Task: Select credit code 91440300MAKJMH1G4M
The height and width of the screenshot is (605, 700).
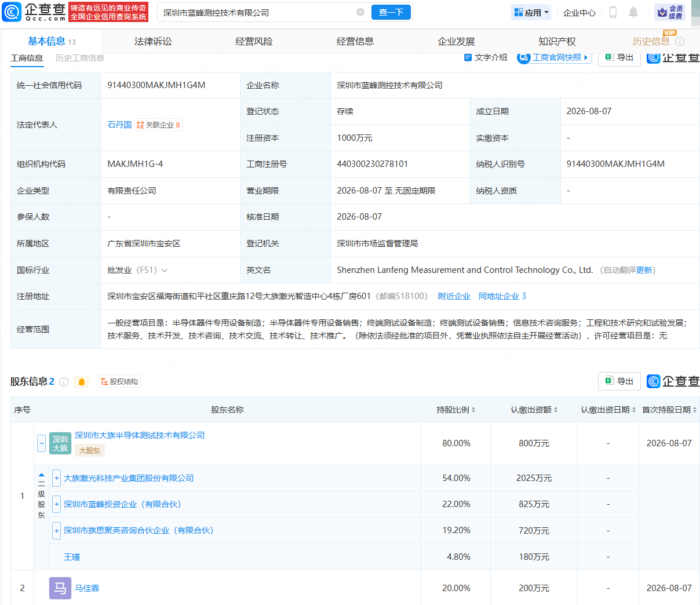Action: [156, 85]
